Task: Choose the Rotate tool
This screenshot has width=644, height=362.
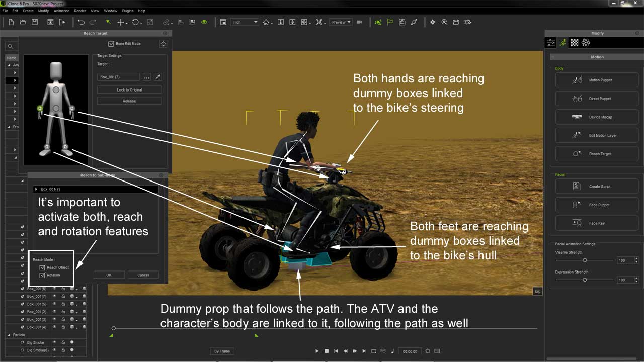Action: (x=135, y=22)
